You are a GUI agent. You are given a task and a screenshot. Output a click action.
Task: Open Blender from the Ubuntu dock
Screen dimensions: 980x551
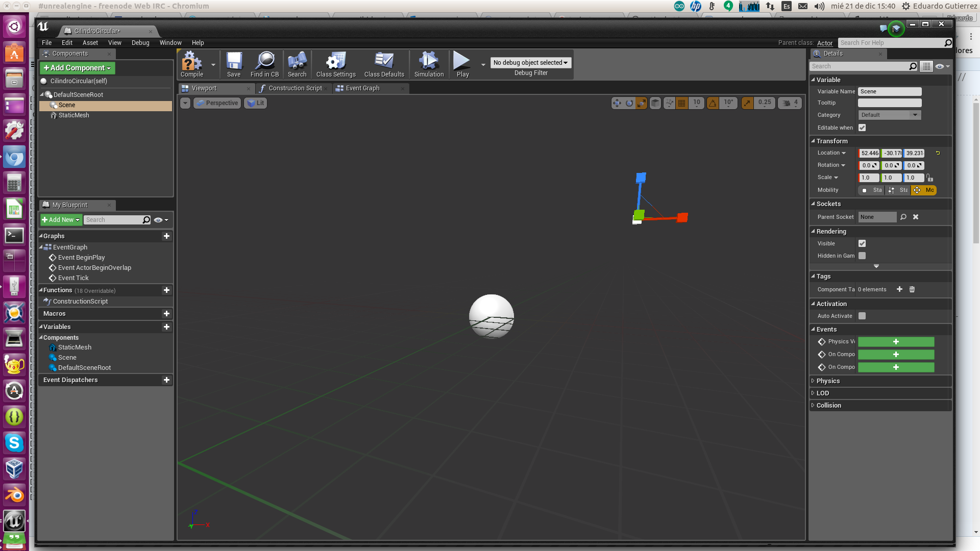[x=14, y=494]
